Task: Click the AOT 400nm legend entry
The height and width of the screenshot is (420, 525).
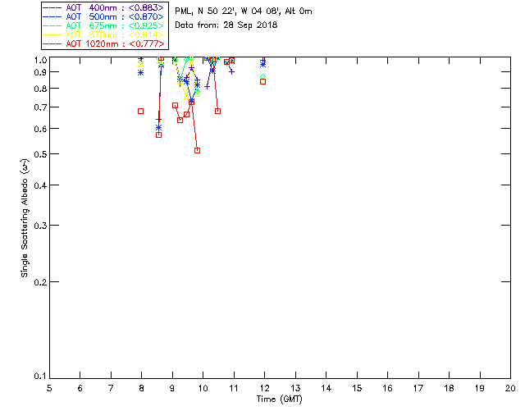Action: click(x=103, y=7)
